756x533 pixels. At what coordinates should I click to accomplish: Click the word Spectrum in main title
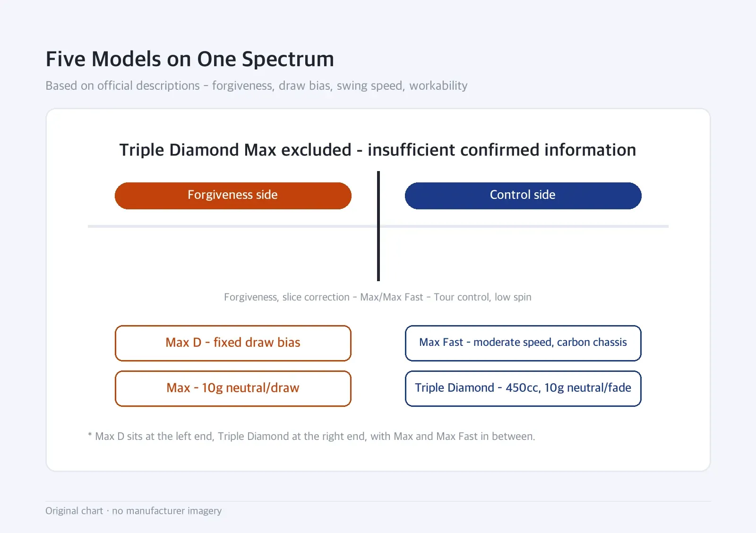(x=288, y=60)
